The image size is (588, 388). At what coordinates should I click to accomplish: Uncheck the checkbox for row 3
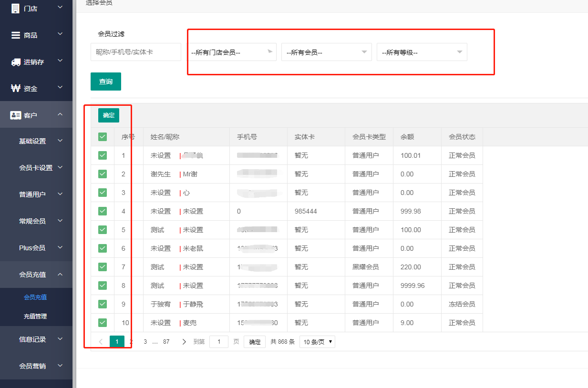103,193
